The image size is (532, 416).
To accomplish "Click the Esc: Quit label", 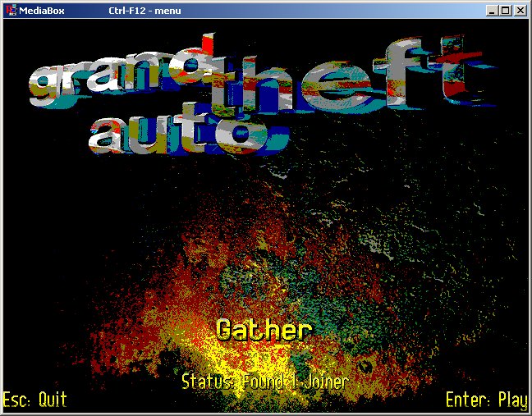I will (x=35, y=399).
